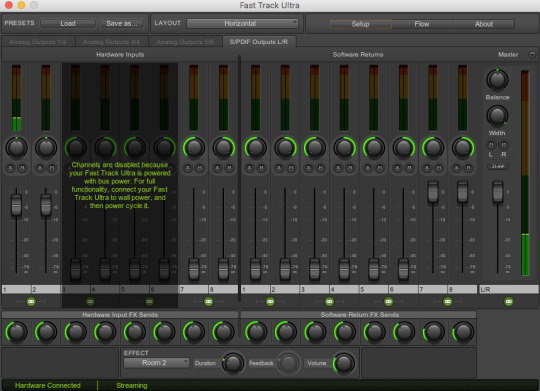540x391 pixels.
Task: Click the hardware input channel 1 name field
Action: (x=16, y=289)
